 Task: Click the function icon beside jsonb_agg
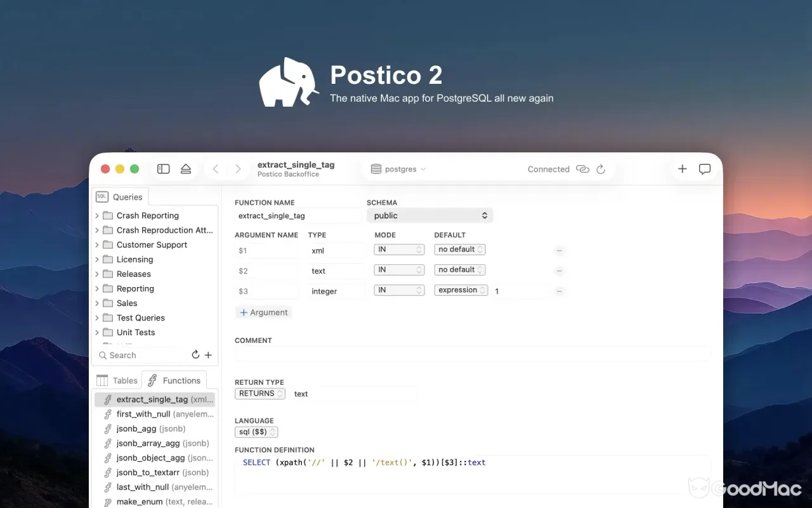[108, 429]
